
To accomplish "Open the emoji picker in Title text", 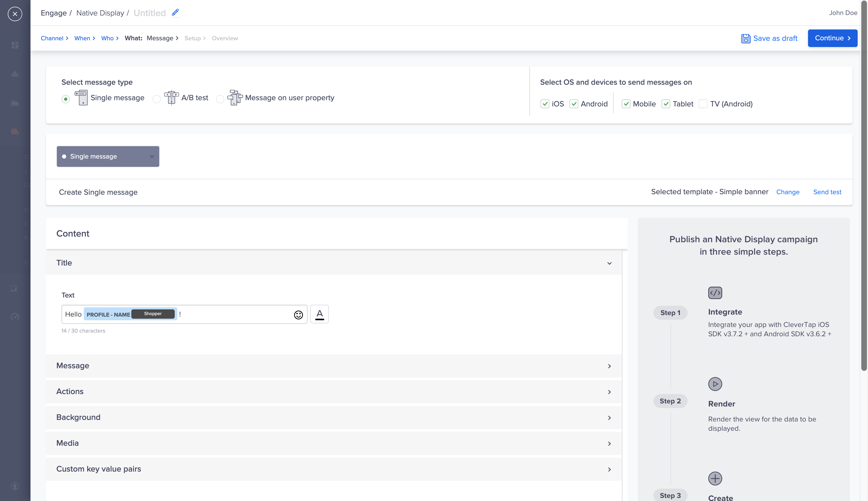I will 298,315.
